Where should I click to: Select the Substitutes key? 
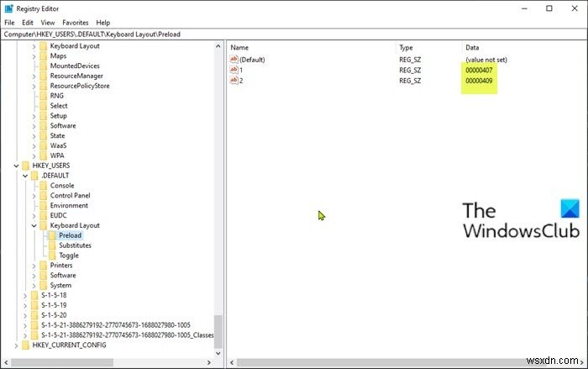[75, 245]
